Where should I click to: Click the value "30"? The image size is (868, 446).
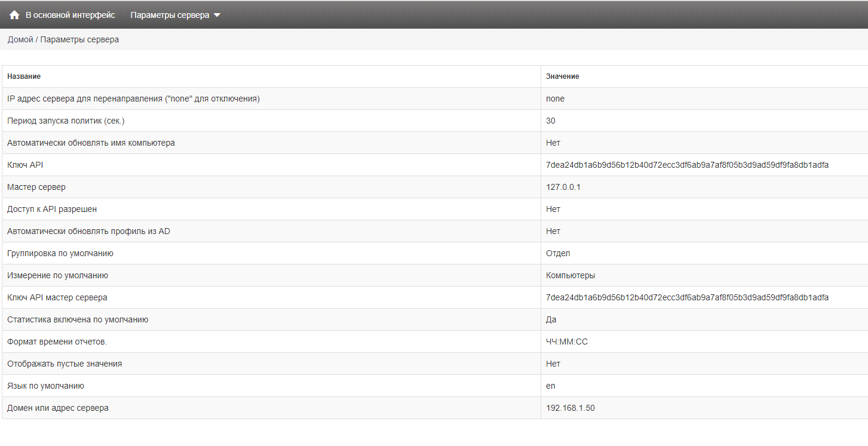(550, 121)
